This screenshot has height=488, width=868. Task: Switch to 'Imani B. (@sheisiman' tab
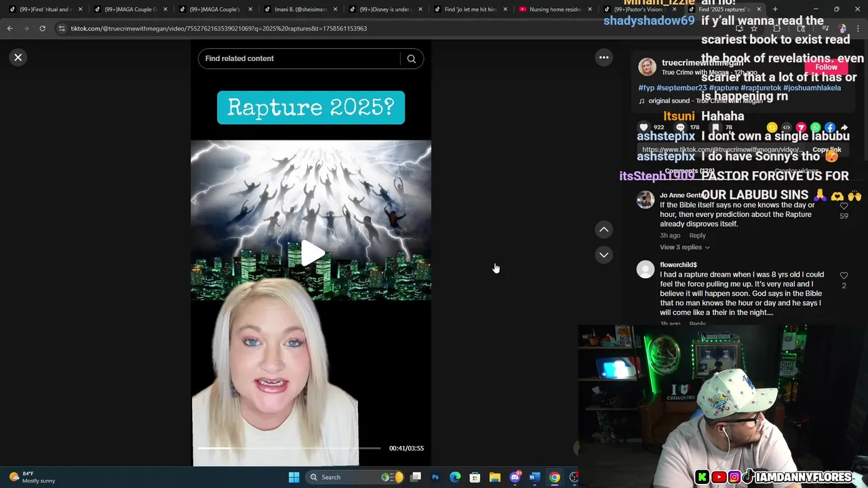point(300,9)
